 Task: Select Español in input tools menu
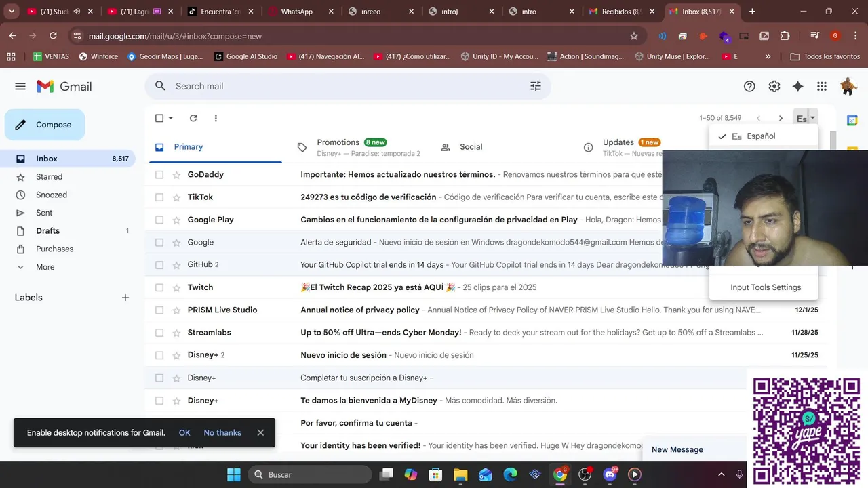764,136
